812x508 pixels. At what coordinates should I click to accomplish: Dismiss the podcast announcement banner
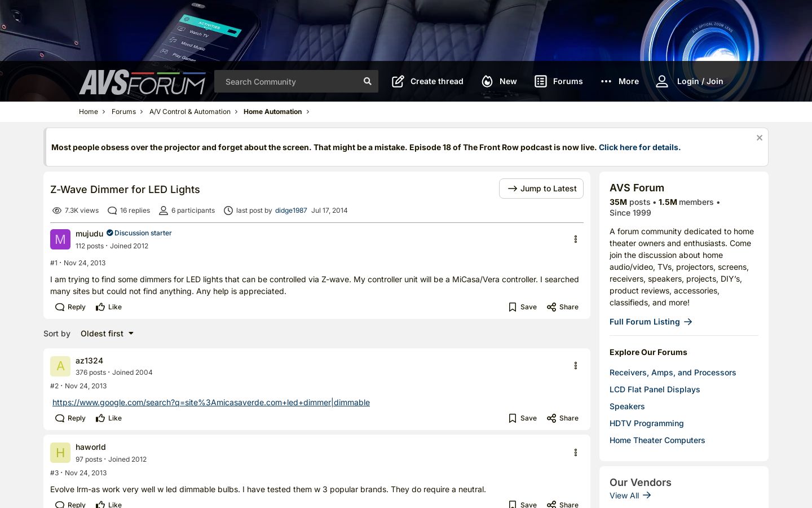pos(760,138)
